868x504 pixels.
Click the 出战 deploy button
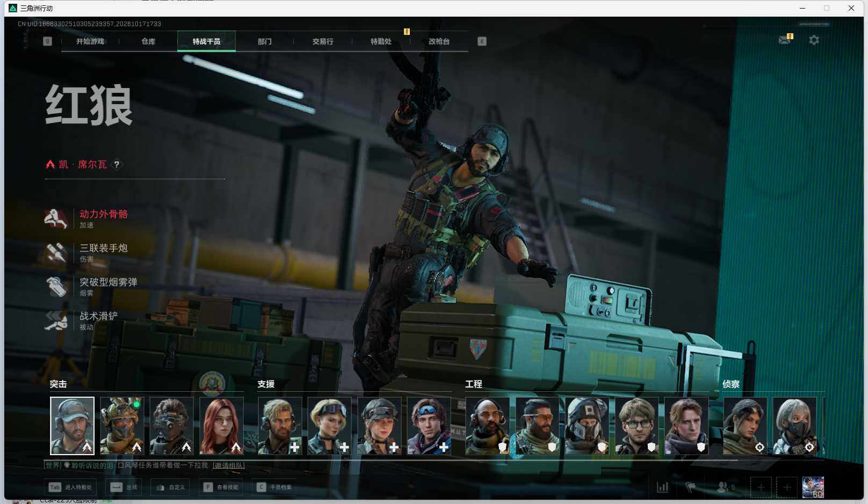[x=124, y=487]
